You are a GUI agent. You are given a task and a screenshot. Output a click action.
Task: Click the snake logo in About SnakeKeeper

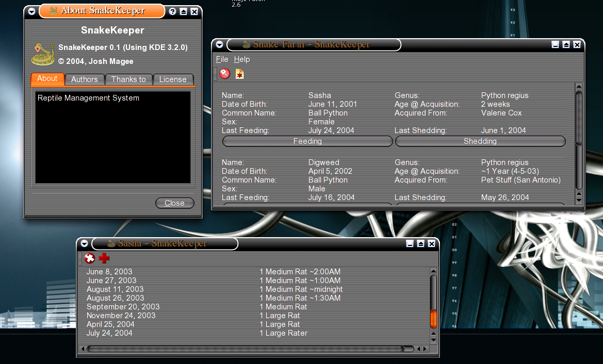coord(43,54)
